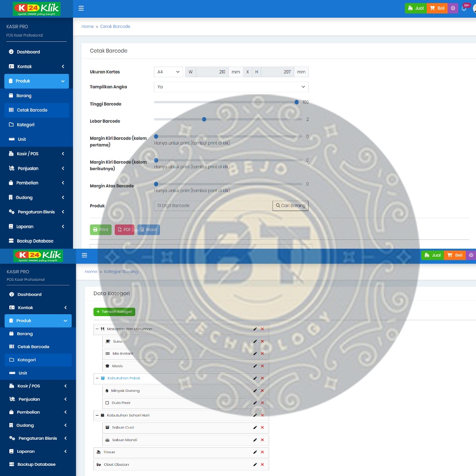
Task: Click the Home breadcrumb on the Cetak Barcode screen
Action: tap(87, 26)
